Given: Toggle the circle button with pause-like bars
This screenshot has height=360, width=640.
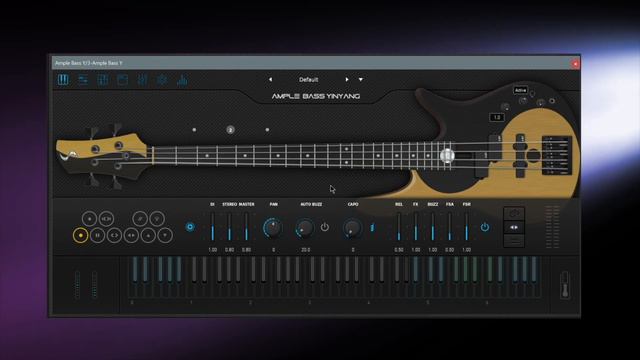Looking at the screenshot, I should pos(98,236).
